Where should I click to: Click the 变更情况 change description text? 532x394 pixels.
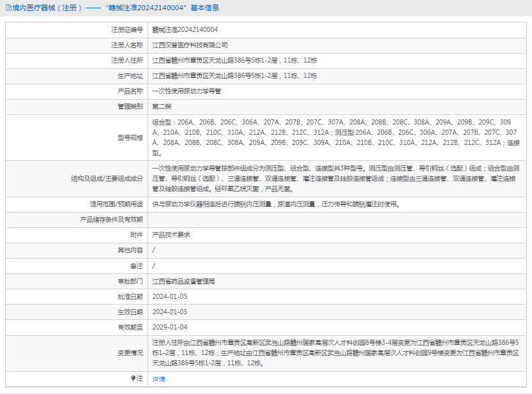click(335, 353)
